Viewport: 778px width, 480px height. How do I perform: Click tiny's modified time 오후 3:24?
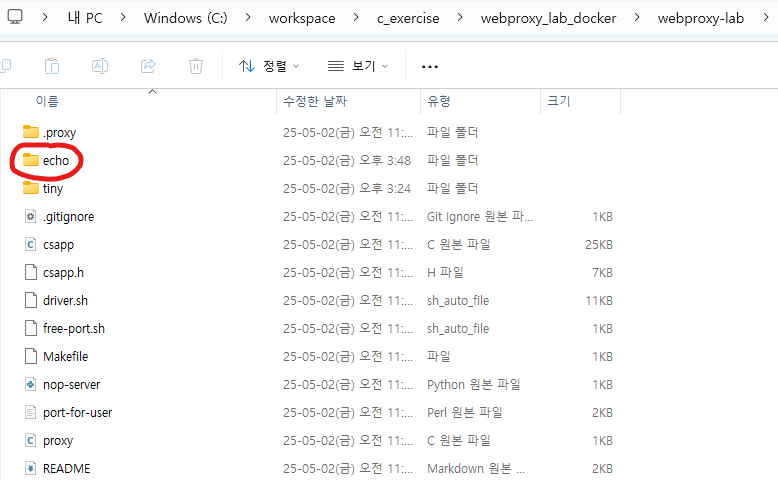pos(385,189)
